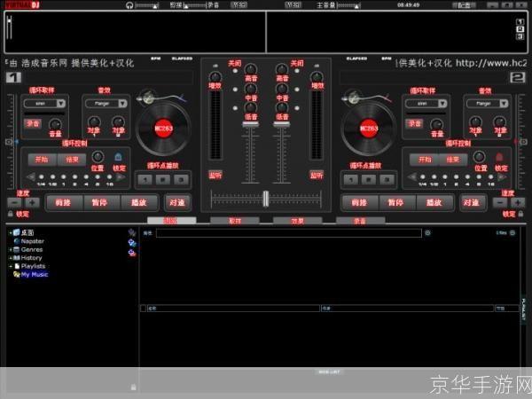Click the third browser side icon

pos(132,253)
